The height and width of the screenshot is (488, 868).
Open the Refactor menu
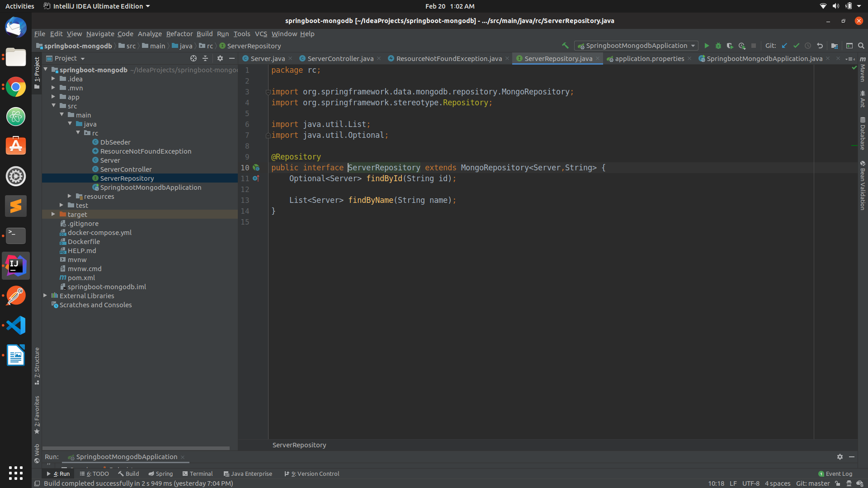pos(179,33)
